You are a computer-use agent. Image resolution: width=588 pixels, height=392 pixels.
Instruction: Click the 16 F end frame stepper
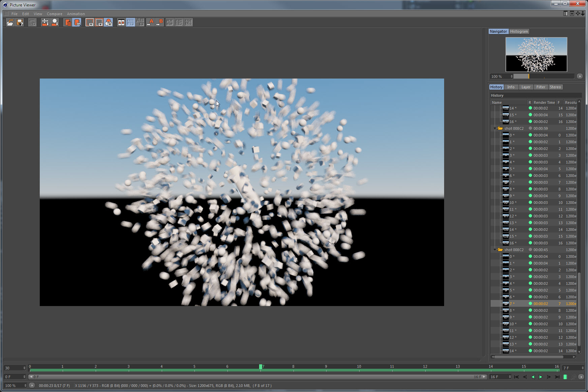(509, 377)
